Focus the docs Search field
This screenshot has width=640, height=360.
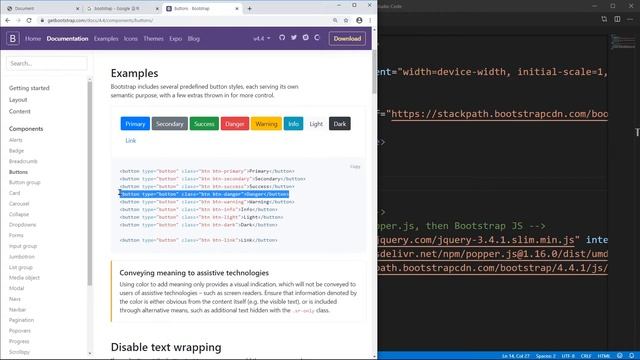[x=47, y=63]
